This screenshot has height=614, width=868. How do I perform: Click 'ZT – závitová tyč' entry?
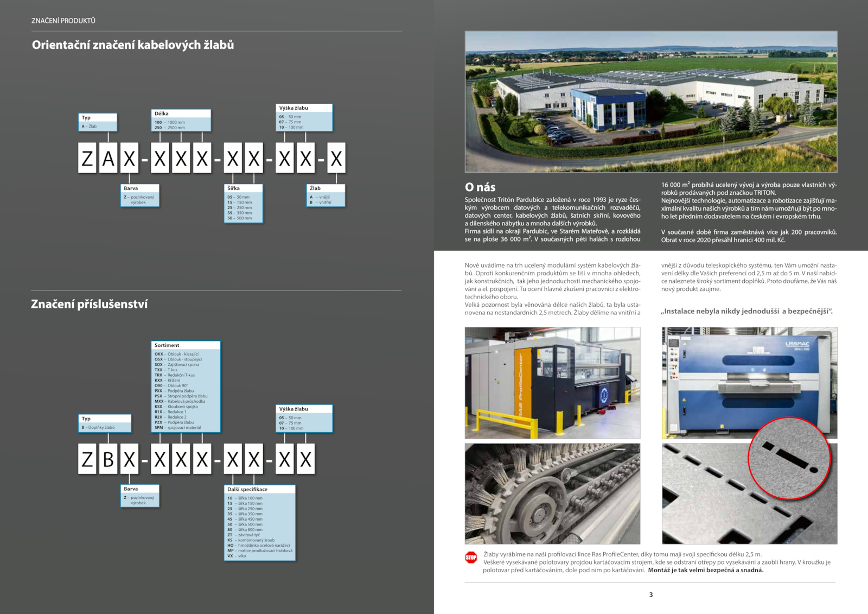(x=244, y=535)
